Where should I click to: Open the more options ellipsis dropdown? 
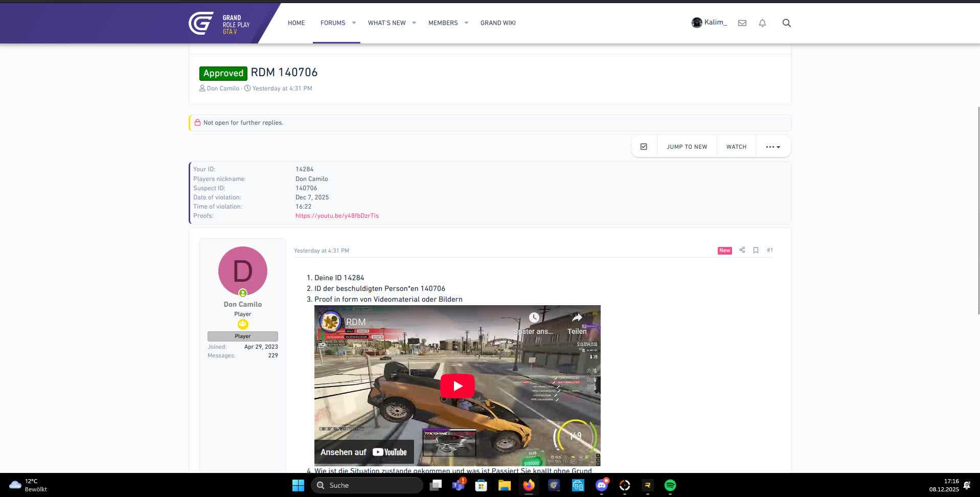[x=772, y=146]
